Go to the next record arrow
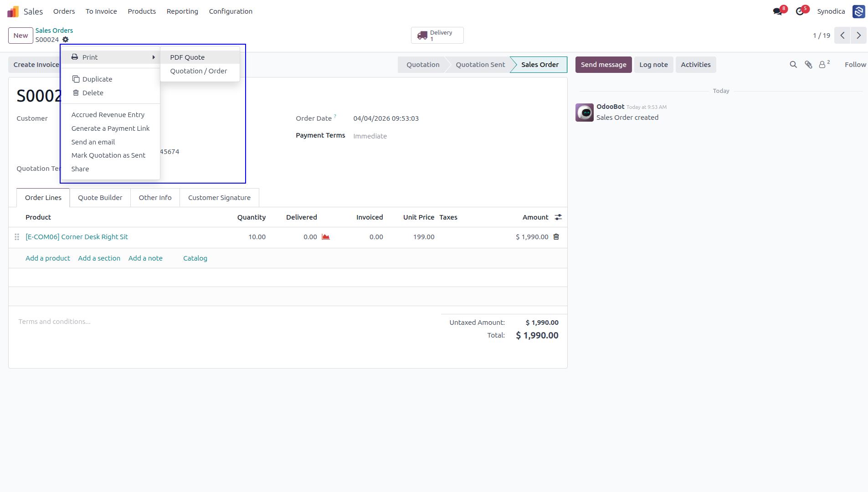 tap(858, 36)
